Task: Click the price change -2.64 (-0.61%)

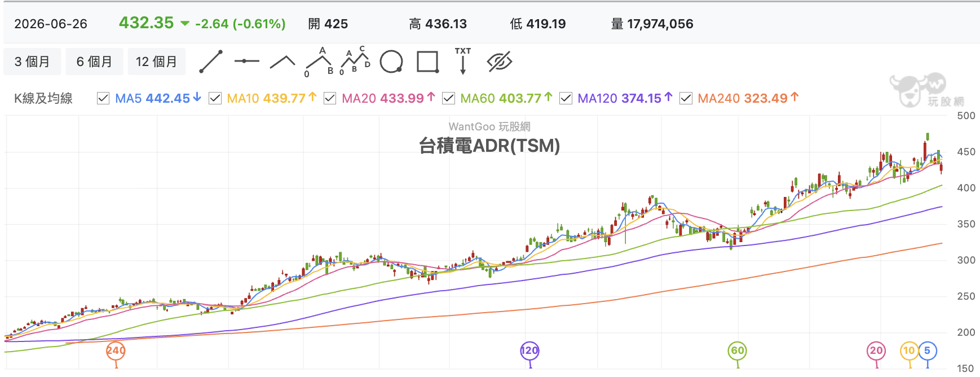Action: 240,24
